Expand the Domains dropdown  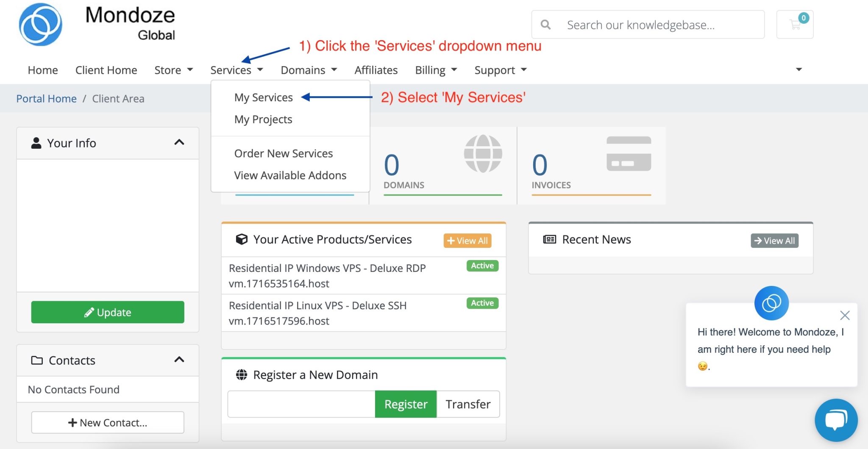309,69
